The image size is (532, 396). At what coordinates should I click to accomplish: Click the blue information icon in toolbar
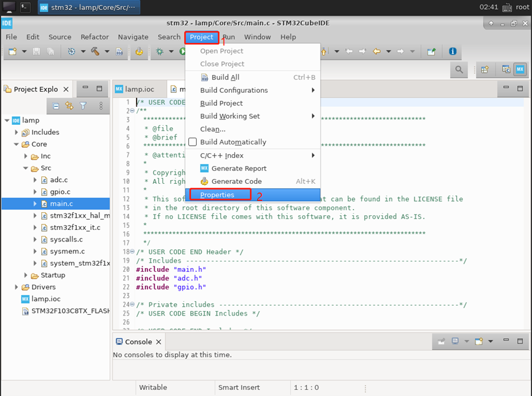452,52
